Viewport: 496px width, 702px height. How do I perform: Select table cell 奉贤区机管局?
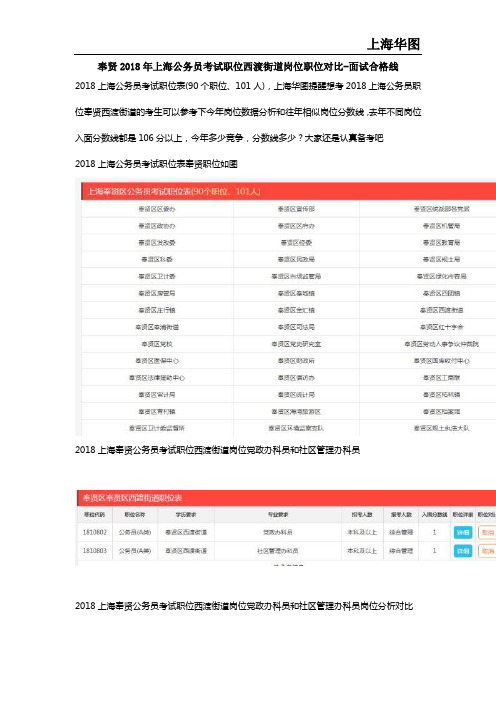click(x=441, y=226)
